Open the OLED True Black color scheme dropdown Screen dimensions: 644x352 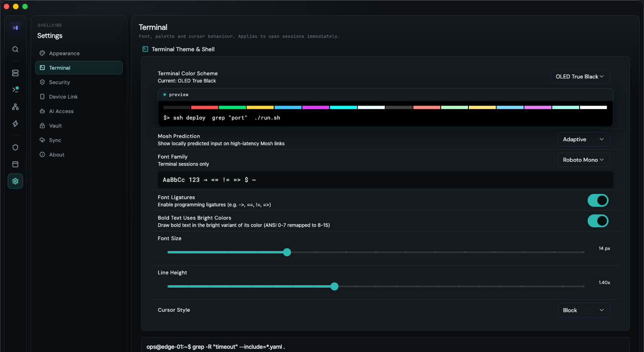click(580, 76)
